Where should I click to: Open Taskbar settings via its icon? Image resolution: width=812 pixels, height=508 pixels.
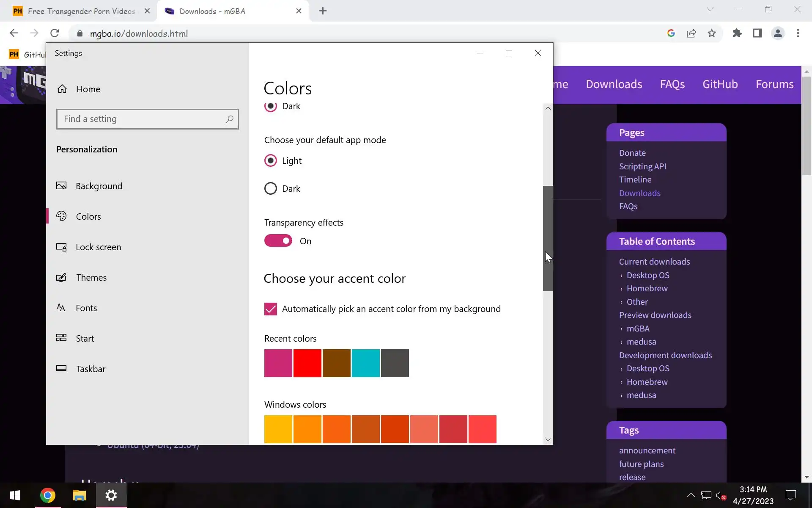click(61, 368)
